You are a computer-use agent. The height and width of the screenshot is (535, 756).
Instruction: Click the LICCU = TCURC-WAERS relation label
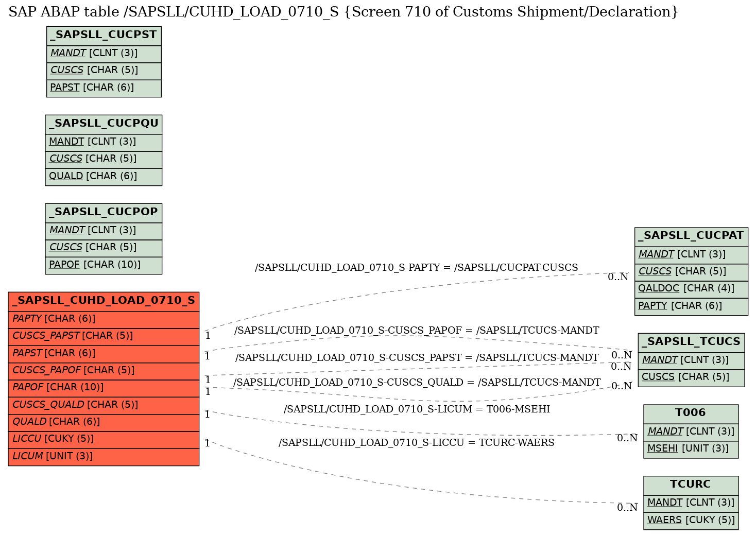pyautogui.click(x=417, y=443)
